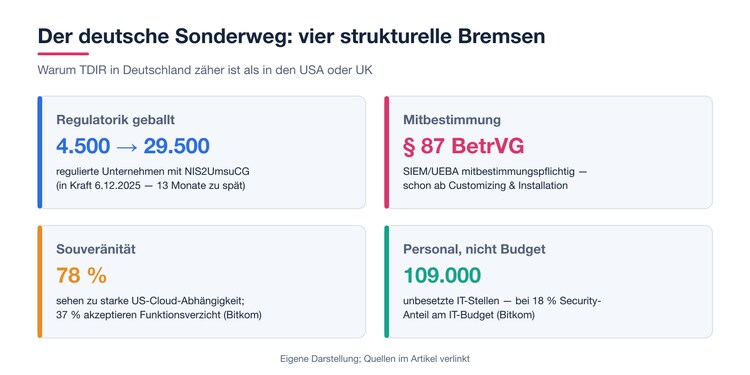Select the SIEM/UEBA mitbestimmungspflichtig description
Image resolution: width=750 pixels, height=375 pixels.
point(495,178)
